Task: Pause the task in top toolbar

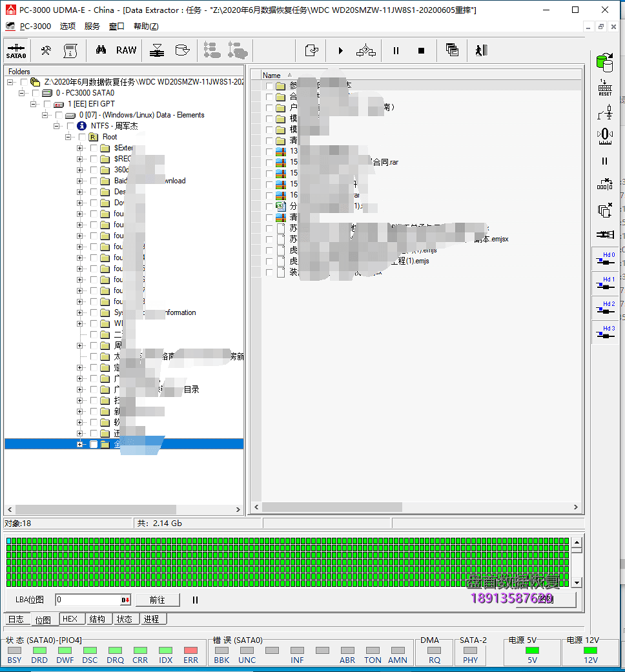Action: [x=396, y=50]
